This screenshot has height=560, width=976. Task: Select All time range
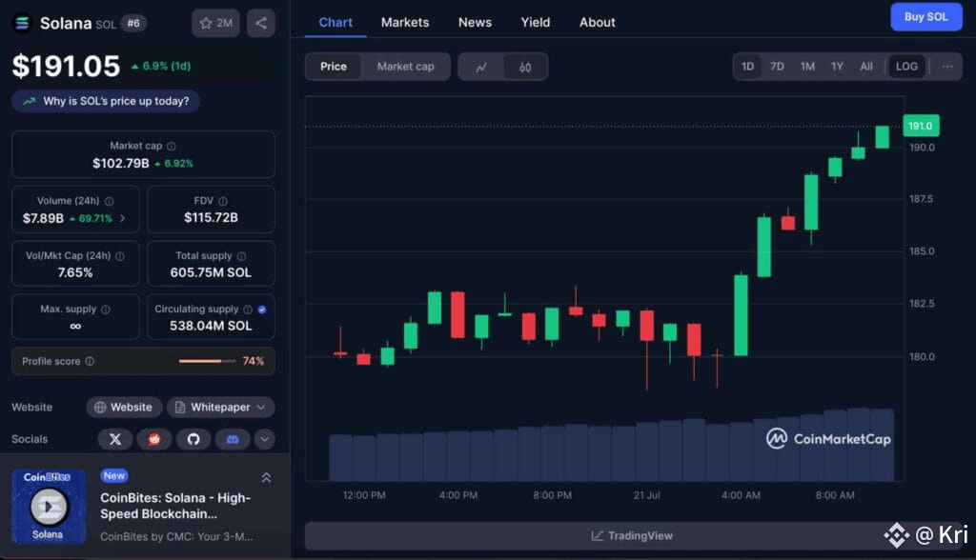tap(865, 67)
